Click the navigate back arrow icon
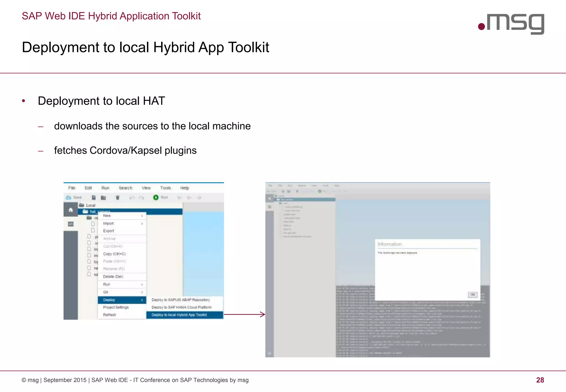Screen dimensions: 566x392 189,198
